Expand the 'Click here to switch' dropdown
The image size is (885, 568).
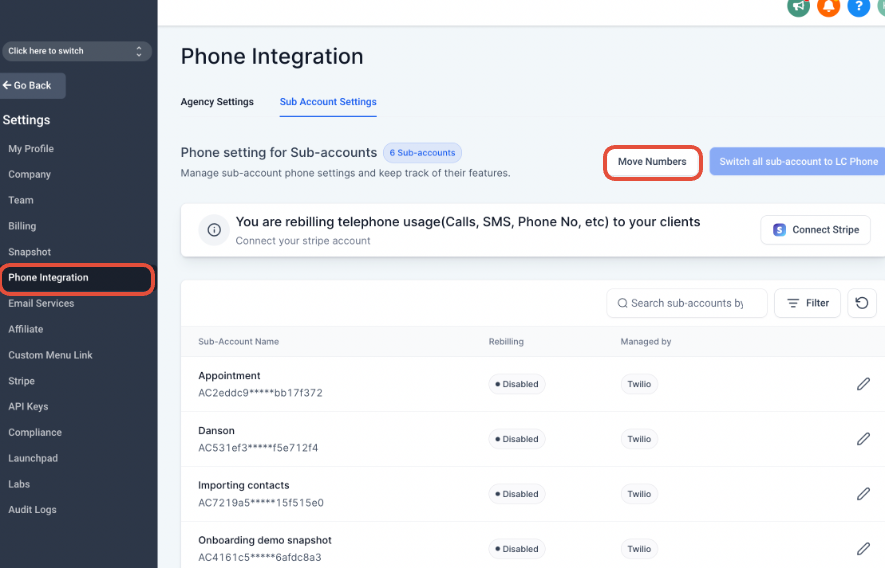pos(76,51)
